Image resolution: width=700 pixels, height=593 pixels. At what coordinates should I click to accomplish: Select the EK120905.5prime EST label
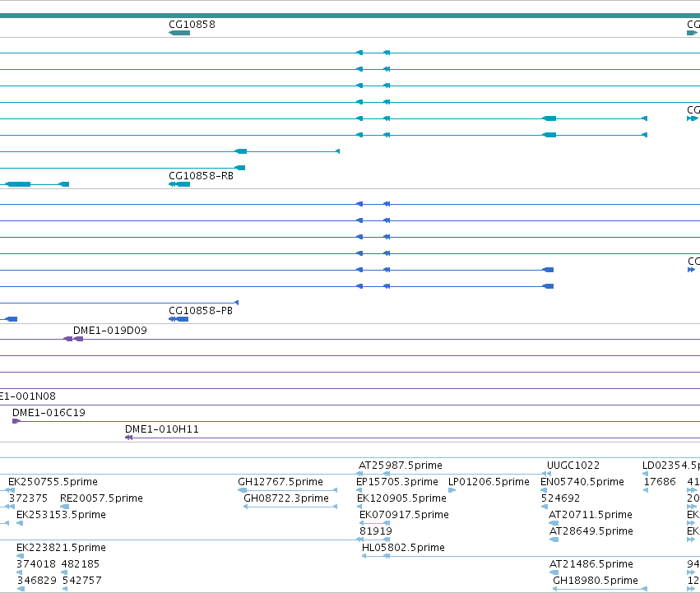click(x=401, y=498)
